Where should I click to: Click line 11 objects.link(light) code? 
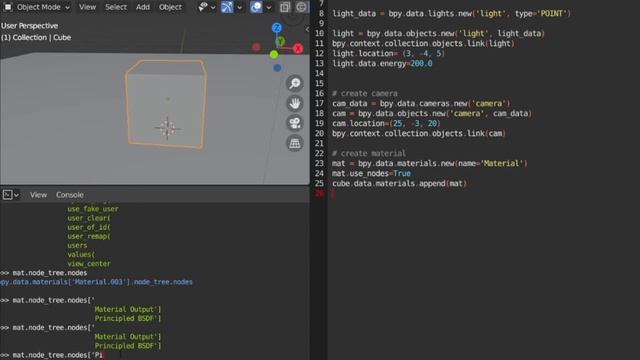423,43
